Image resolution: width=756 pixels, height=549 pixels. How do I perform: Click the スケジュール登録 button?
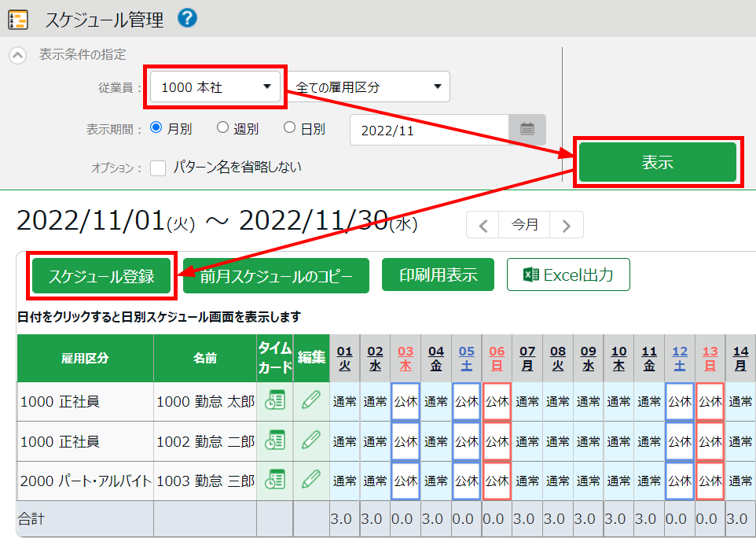point(101,276)
